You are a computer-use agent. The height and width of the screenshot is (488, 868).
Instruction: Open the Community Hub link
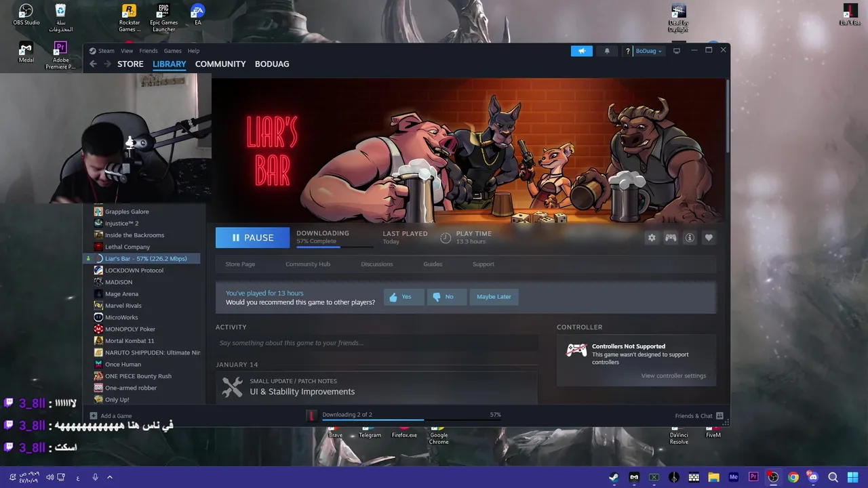point(308,264)
